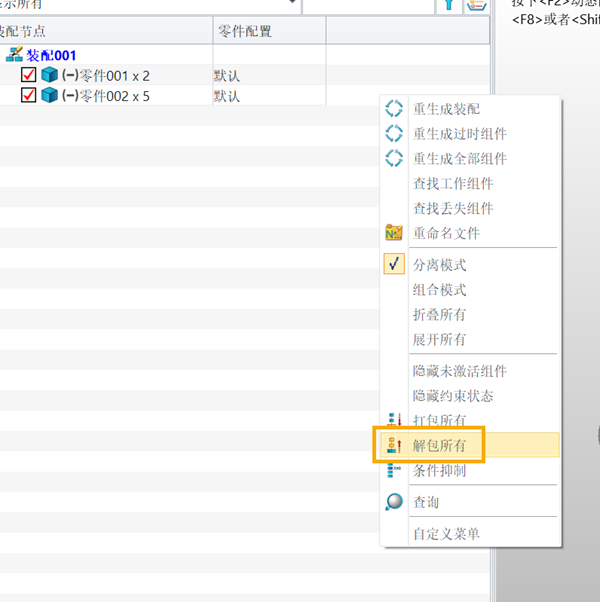Select 查找丢失组件 menu entry
Viewport: 600px width, 602px height.
[x=453, y=208]
